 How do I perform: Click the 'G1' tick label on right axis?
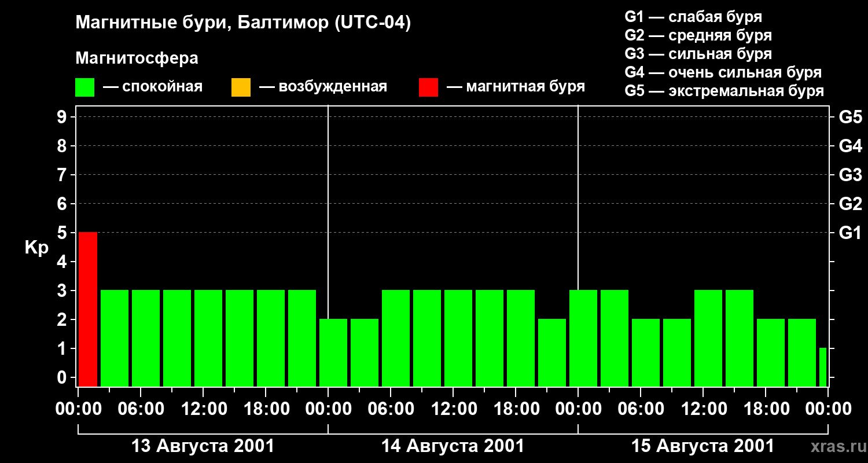pyautogui.click(x=850, y=233)
